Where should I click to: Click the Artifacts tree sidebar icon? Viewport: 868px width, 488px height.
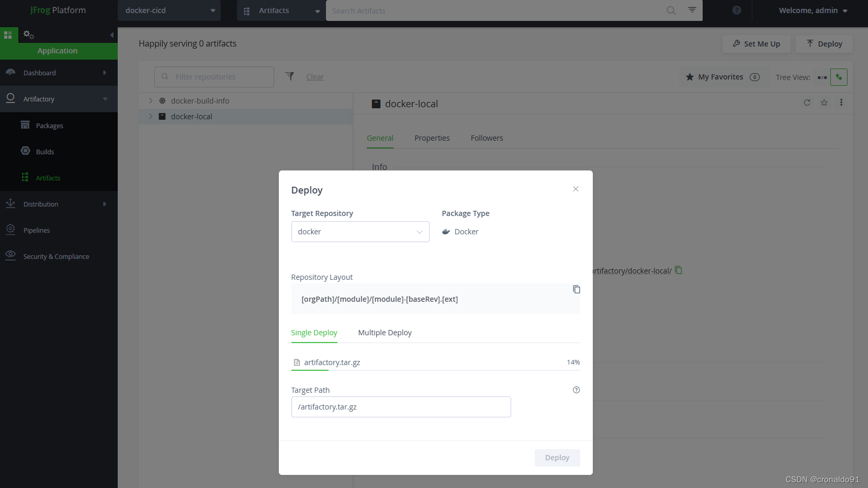[25, 177]
